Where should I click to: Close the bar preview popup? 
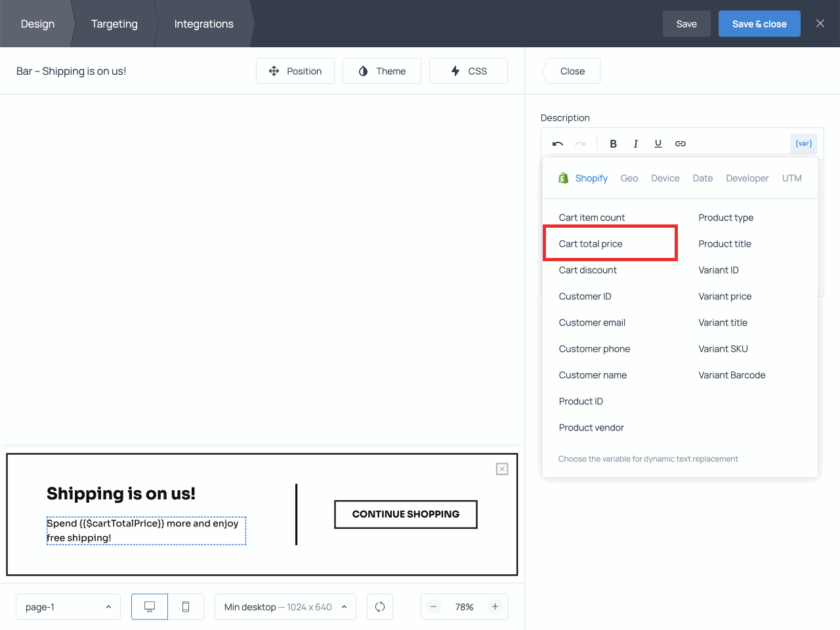[x=502, y=469]
